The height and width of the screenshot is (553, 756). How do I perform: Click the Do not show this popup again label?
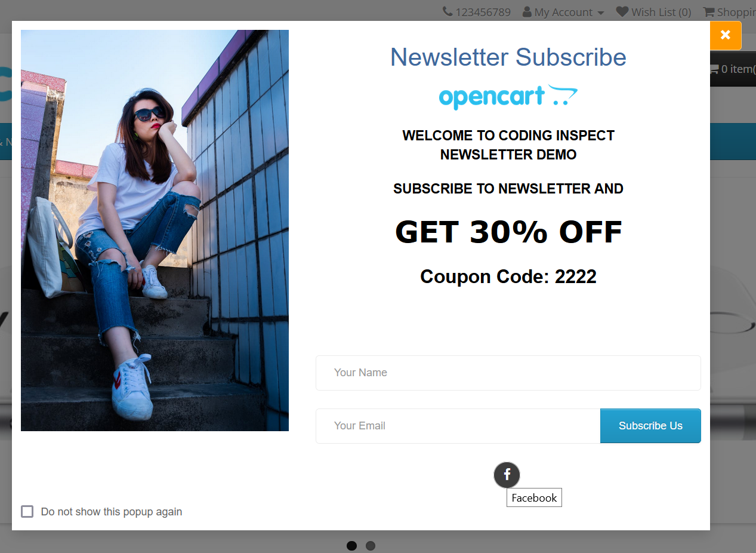click(x=112, y=512)
